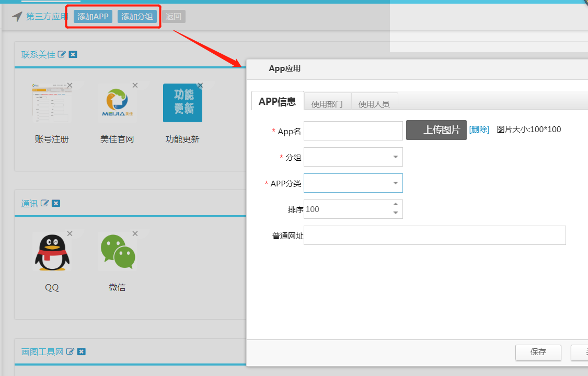This screenshot has height=376, width=588.
Task: Open the QQ app icon
Action: click(x=52, y=252)
